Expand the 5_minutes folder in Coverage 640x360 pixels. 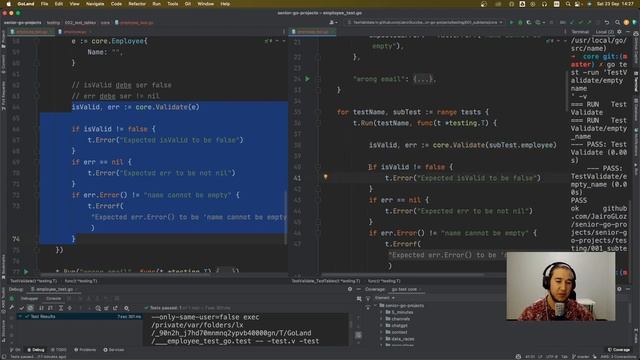[382, 312]
